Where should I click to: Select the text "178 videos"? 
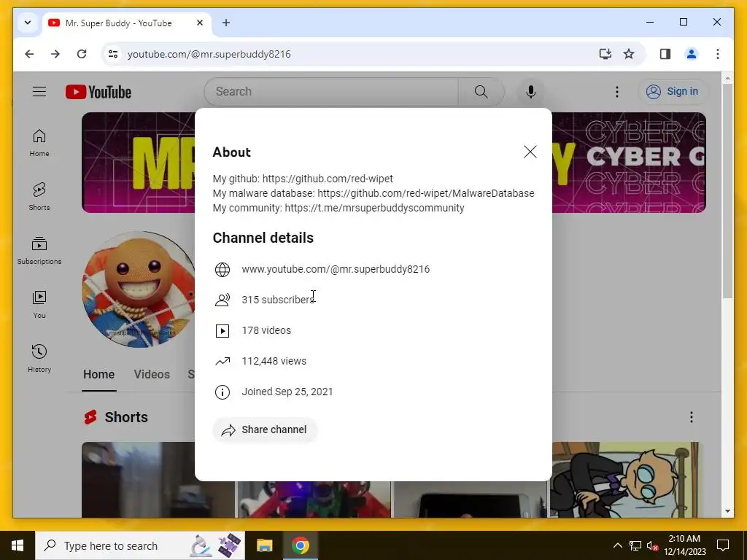click(x=266, y=330)
